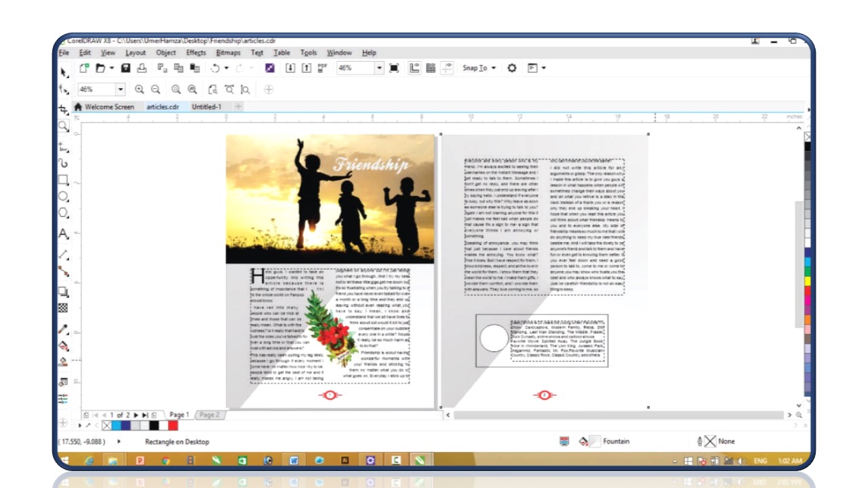
Task: Click the Cut icon
Action: point(163,68)
